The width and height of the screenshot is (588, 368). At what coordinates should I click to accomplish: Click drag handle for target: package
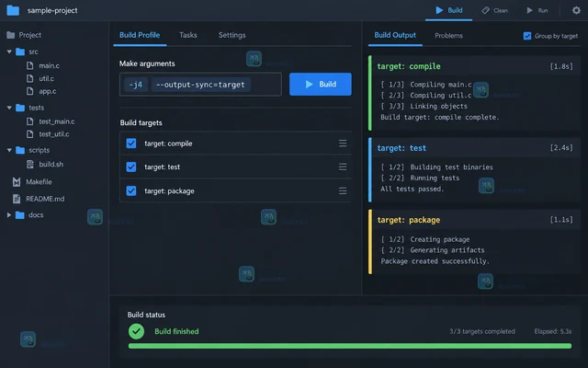[x=343, y=190]
